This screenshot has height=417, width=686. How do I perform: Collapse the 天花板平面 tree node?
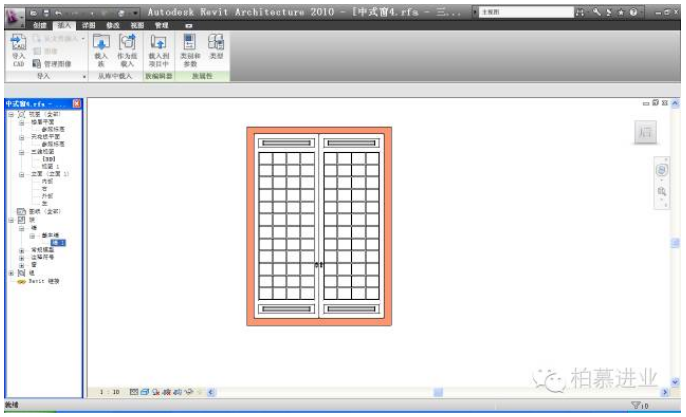pyautogui.click(x=21, y=137)
